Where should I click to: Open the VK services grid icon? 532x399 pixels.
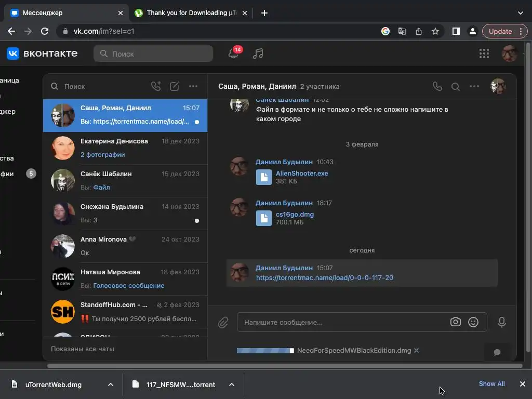click(484, 54)
